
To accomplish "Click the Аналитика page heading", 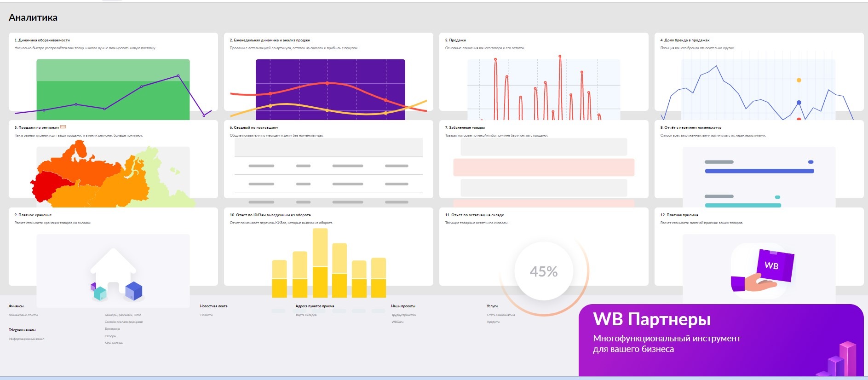I will click(x=33, y=17).
